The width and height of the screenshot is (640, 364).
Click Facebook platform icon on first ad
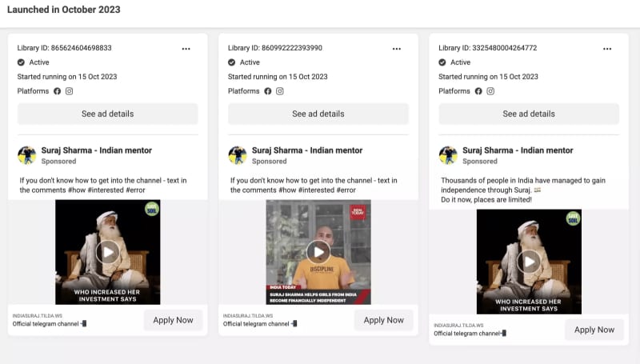[57, 91]
